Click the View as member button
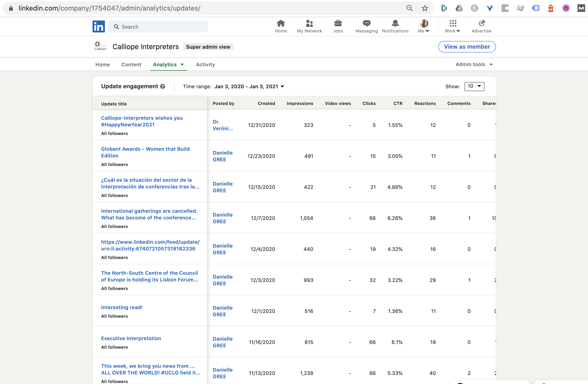 pos(467,47)
